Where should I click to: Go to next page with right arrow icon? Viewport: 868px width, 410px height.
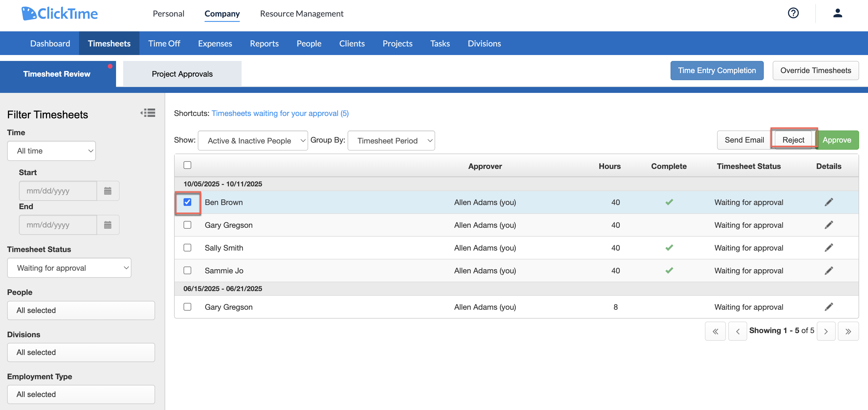[826, 331]
